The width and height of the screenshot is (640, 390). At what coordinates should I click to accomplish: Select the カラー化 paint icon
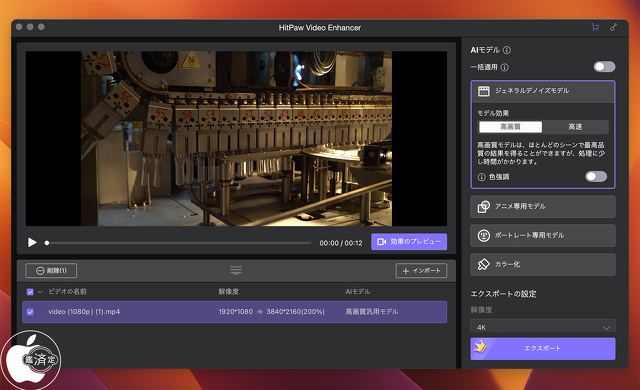[x=484, y=264]
